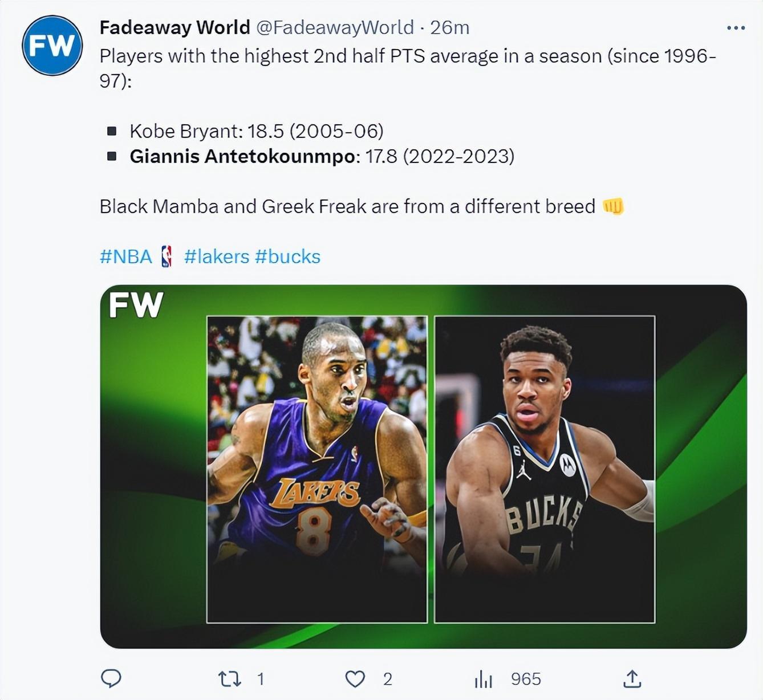View tweet analytics bar chart icon
The height and width of the screenshot is (700, 763).
(x=483, y=679)
